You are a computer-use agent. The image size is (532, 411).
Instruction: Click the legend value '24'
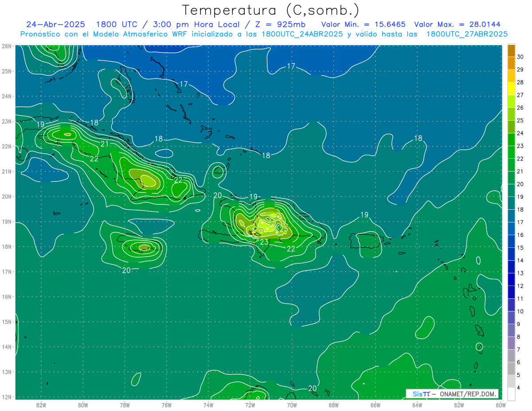click(520, 133)
